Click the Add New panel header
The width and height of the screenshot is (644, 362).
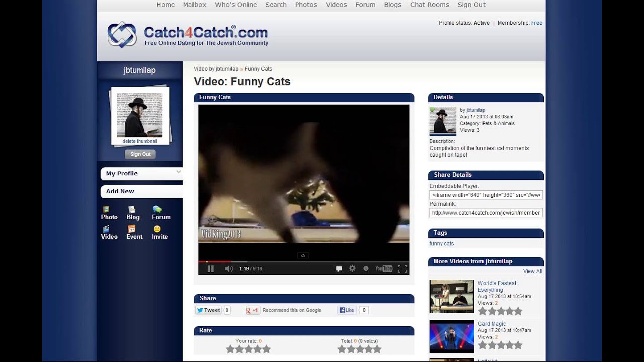(x=141, y=192)
